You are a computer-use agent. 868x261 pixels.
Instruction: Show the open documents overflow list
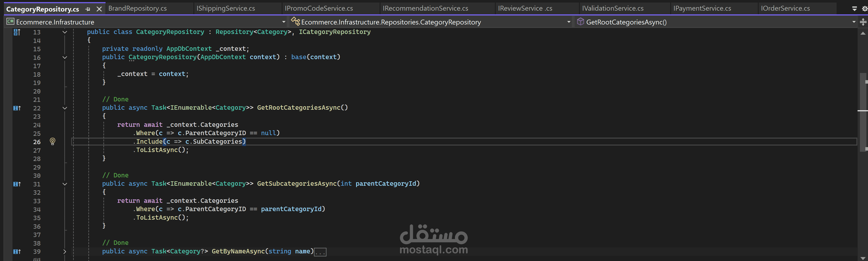(x=855, y=9)
